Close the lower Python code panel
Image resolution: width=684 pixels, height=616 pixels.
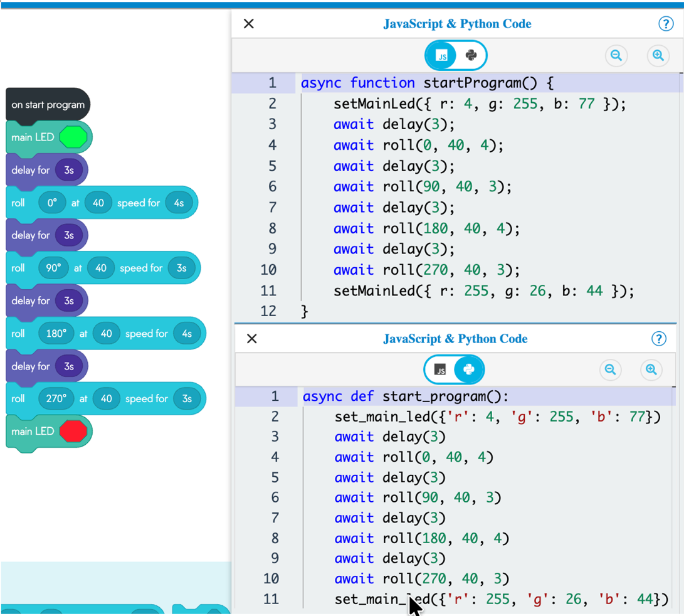tap(251, 339)
